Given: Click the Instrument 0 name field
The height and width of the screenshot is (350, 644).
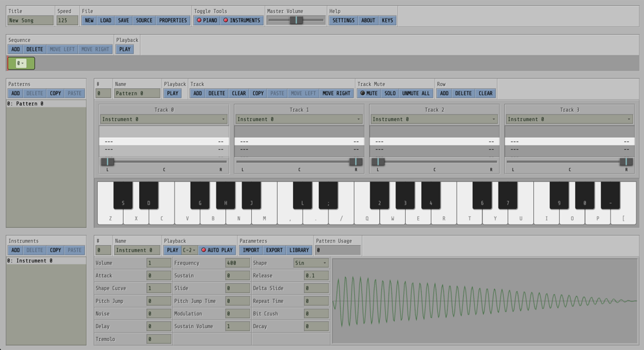Looking at the screenshot, I should (137, 250).
